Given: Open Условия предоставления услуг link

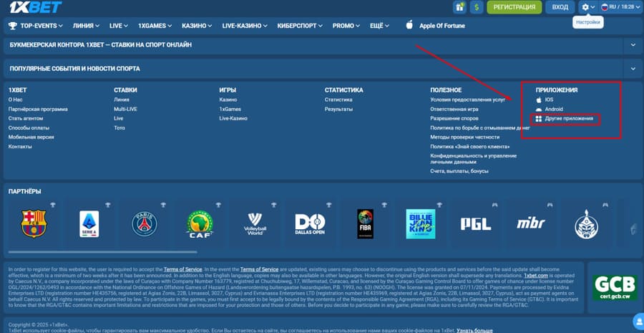Looking at the screenshot, I should pyautogui.click(x=468, y=100).
